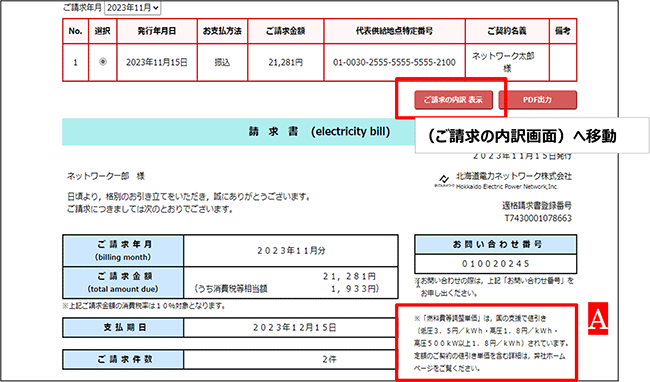Click the request count value 2件
The image size is (650, 382).
tap(330, 359)
